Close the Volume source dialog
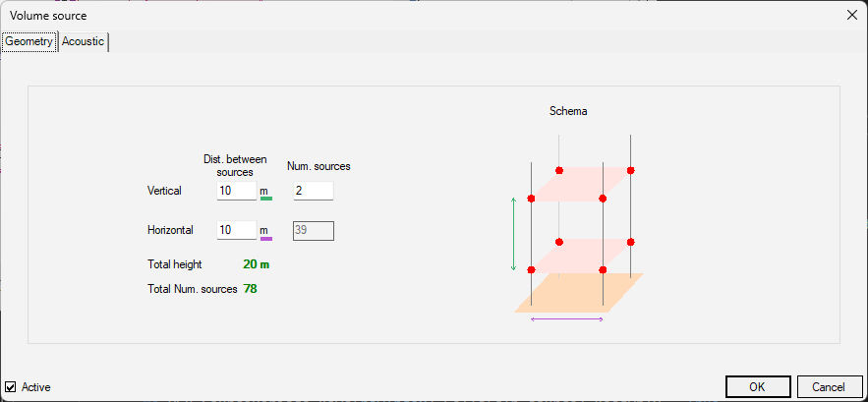Viewport: 868px width, 402px height. click(x=852, y=15)
